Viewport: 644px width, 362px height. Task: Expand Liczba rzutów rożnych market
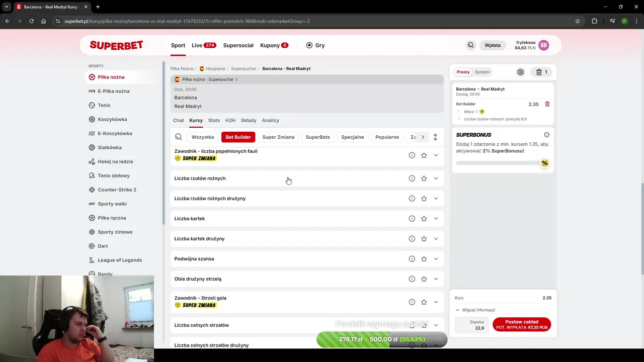tap(436, 178)
